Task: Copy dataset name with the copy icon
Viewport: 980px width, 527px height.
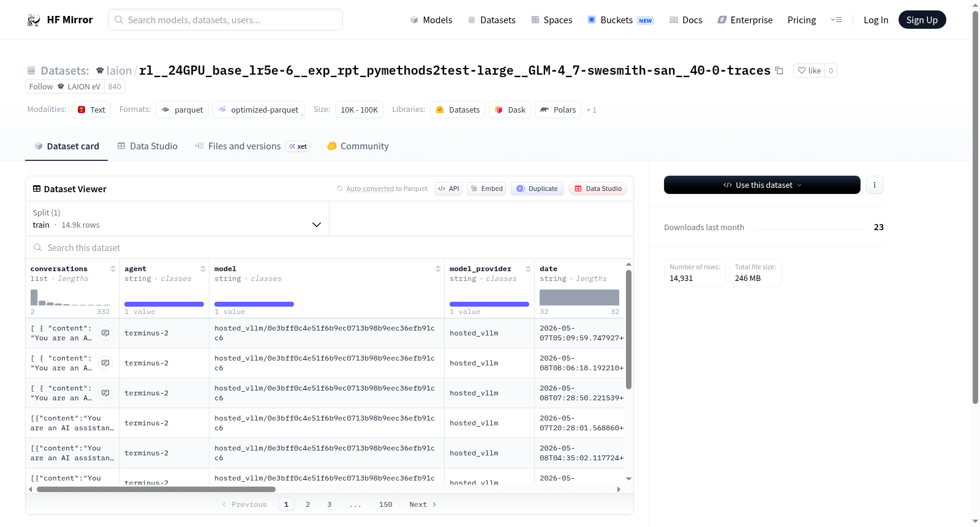Action: pyautogui.click(x=779, y=70)
